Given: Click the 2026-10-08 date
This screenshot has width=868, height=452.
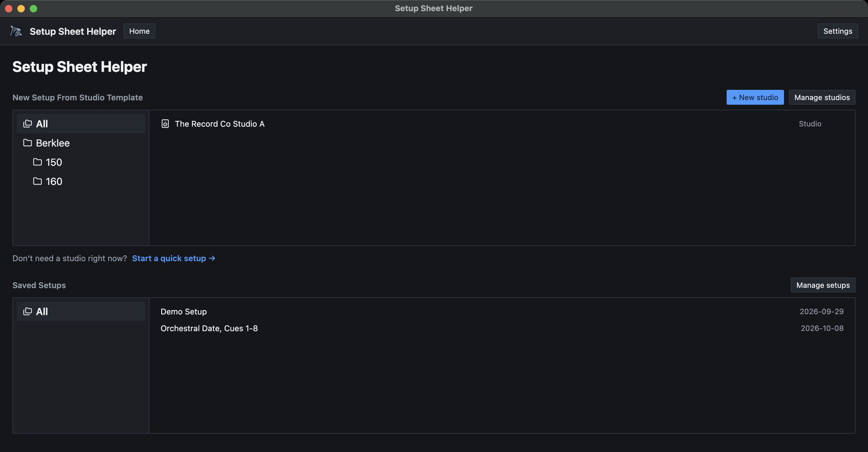Looking at the screenshot, I should click(x=822, y=328).
